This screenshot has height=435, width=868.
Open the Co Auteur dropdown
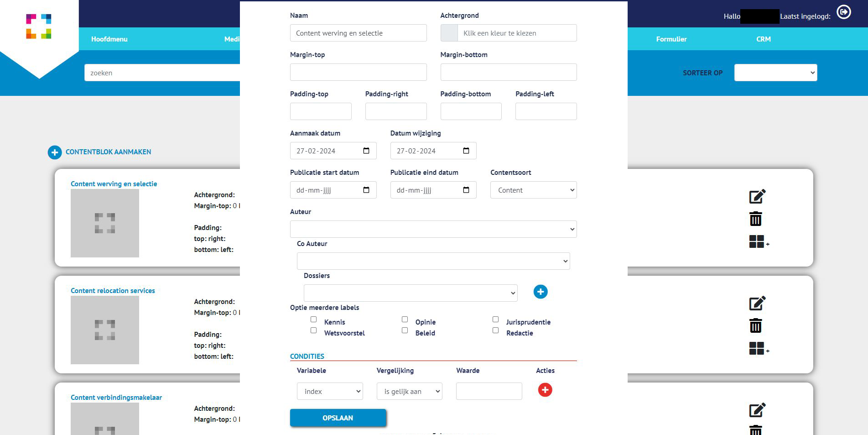coord(433,261)
